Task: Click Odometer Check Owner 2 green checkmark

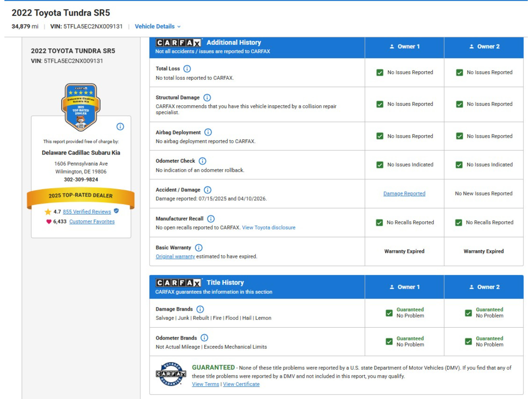Action: pos(459,165)
